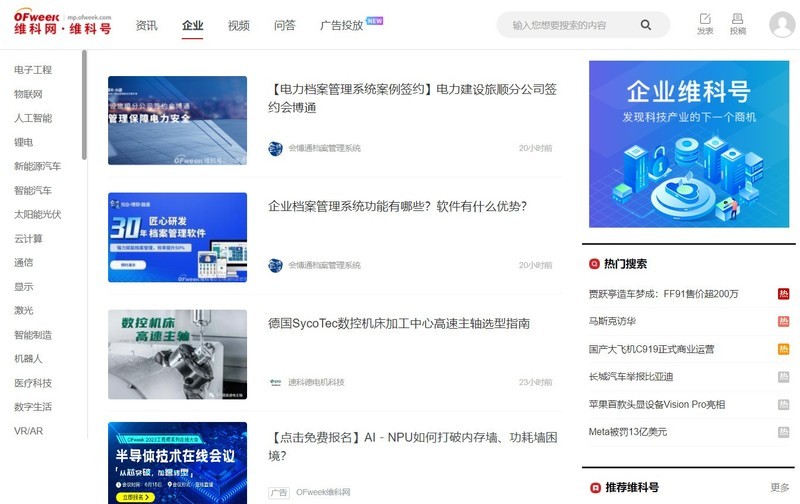Click 会博通 avatar under 企业档案管理系统 article
This screenshot has width=800, height=504.
(x=276, y=265)
